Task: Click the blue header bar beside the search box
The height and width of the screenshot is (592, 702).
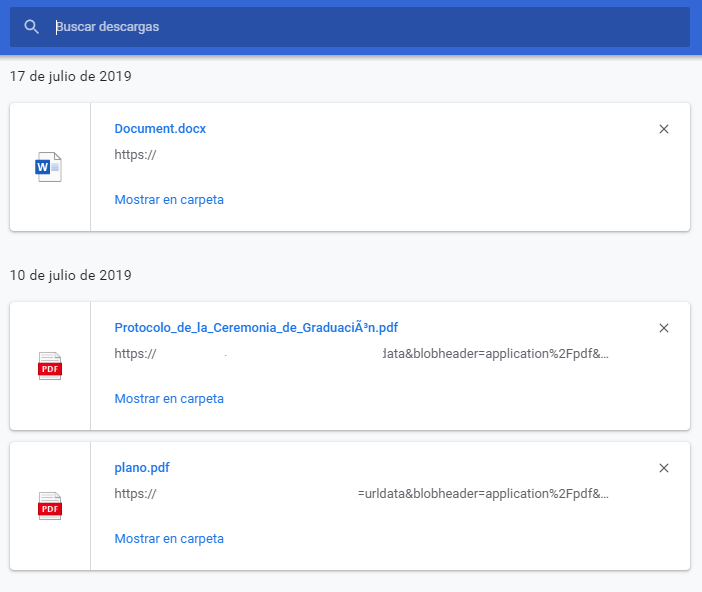Action: [696, 27]
